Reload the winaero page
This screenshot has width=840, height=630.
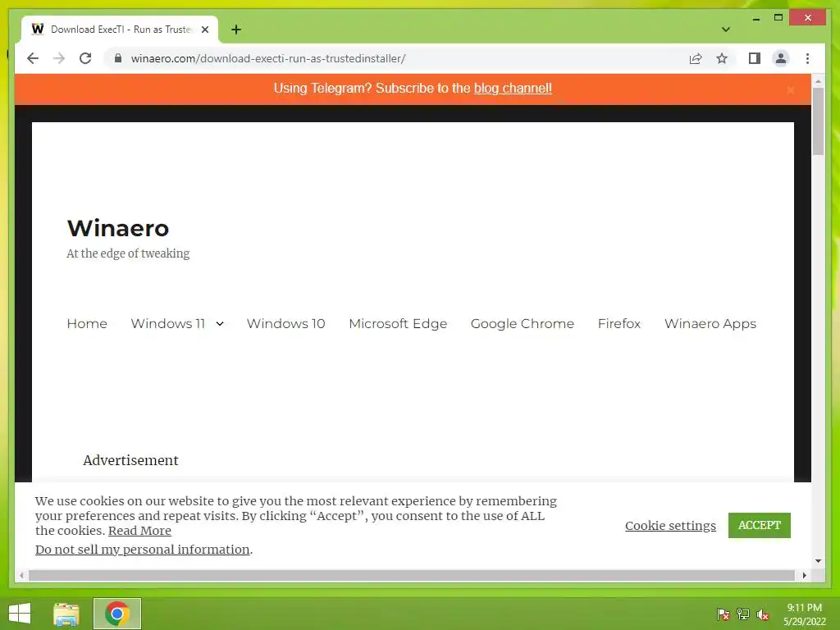(85, 58)
